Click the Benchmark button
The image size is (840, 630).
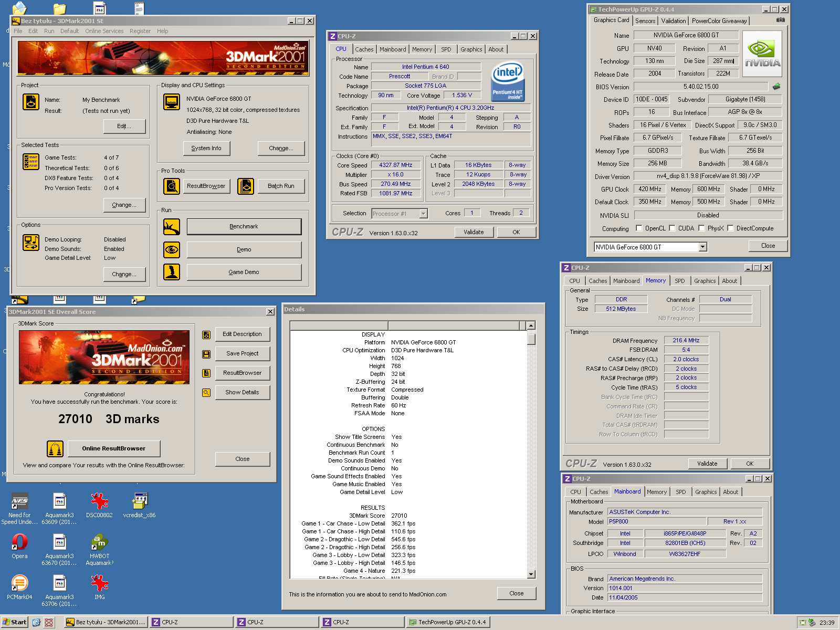pos(244,227)
